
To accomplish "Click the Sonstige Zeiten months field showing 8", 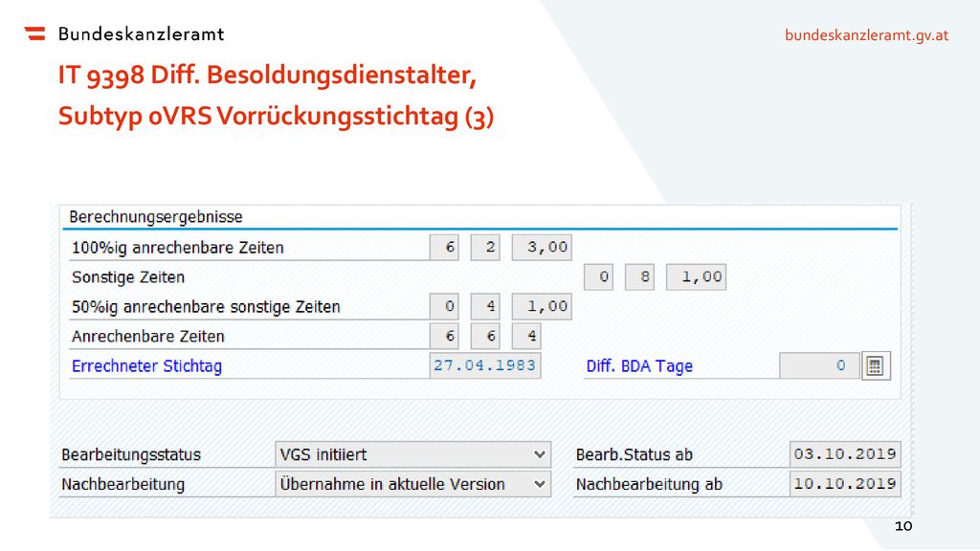I will [x=639, y=277].
